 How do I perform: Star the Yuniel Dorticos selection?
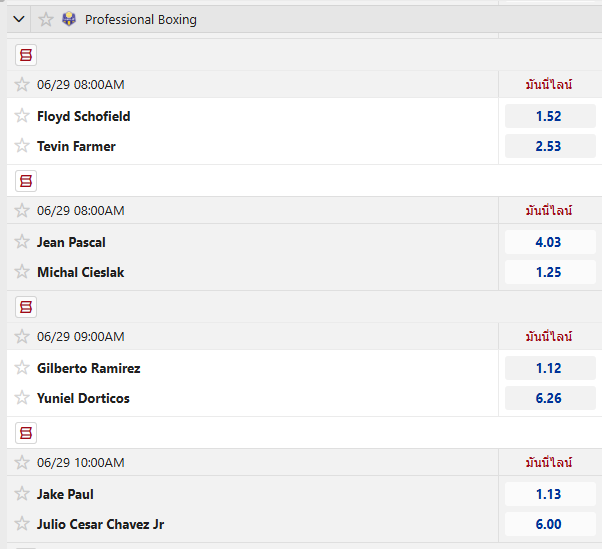tap(22, 397)
